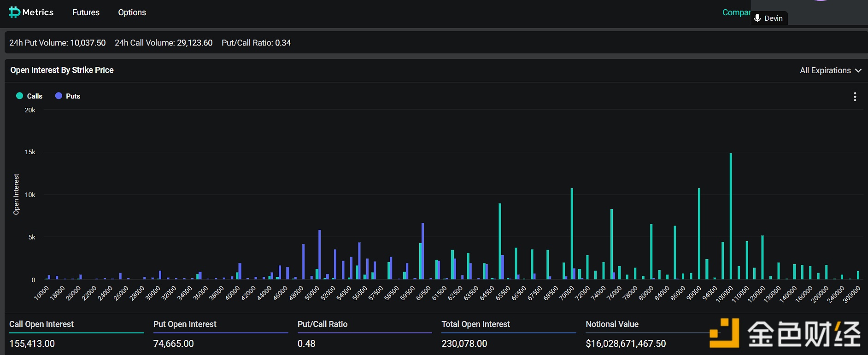The height and width of the screenshot is (355, 868).
Task: Click the Put/Call Ratio 0.48 value
Action: click(x=306, y=343)
